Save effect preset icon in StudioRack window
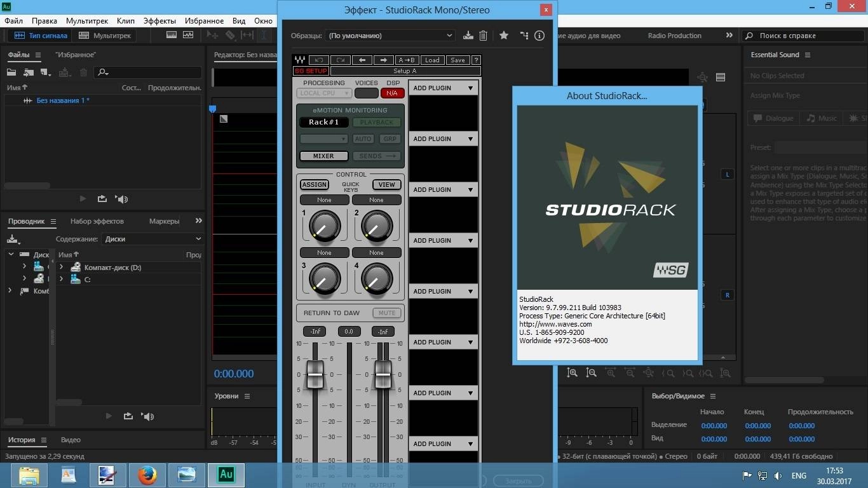 (468, 36)
